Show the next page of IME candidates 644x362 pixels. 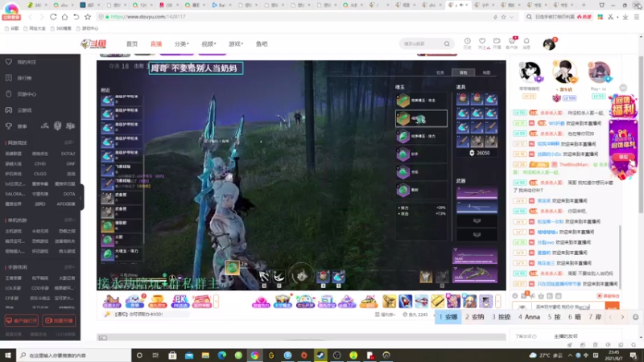622,317
